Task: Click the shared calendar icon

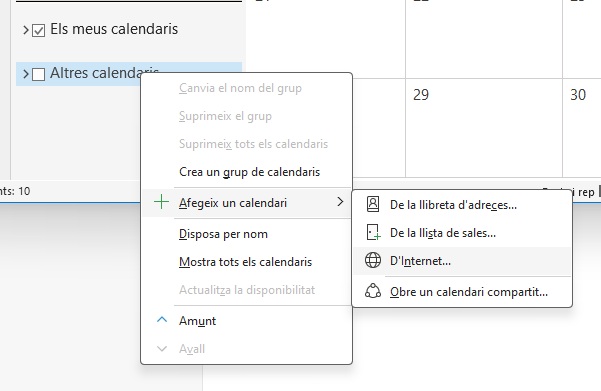Action: point(373,291)
